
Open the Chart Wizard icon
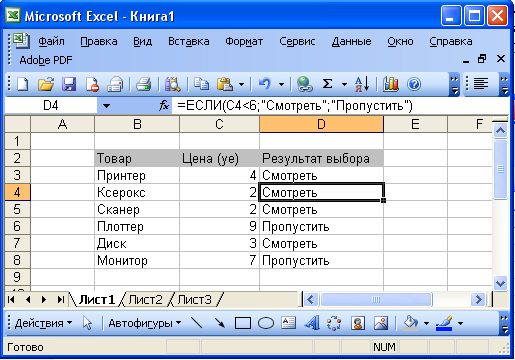(390, 84)
